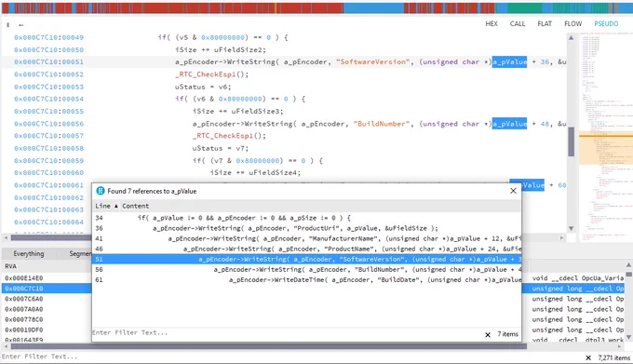633x364 pixels.
Task: Switch to the CALL view
Action: tap(518, 24)
